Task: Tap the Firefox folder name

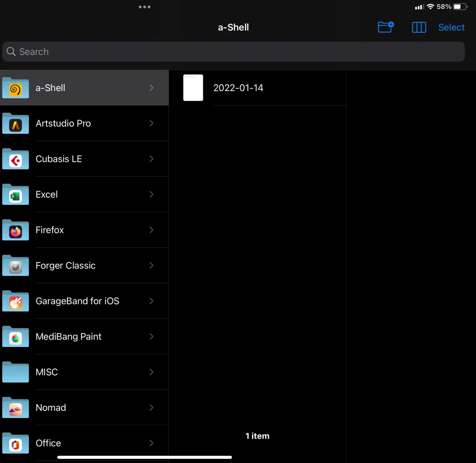Action: pos(50,230)
